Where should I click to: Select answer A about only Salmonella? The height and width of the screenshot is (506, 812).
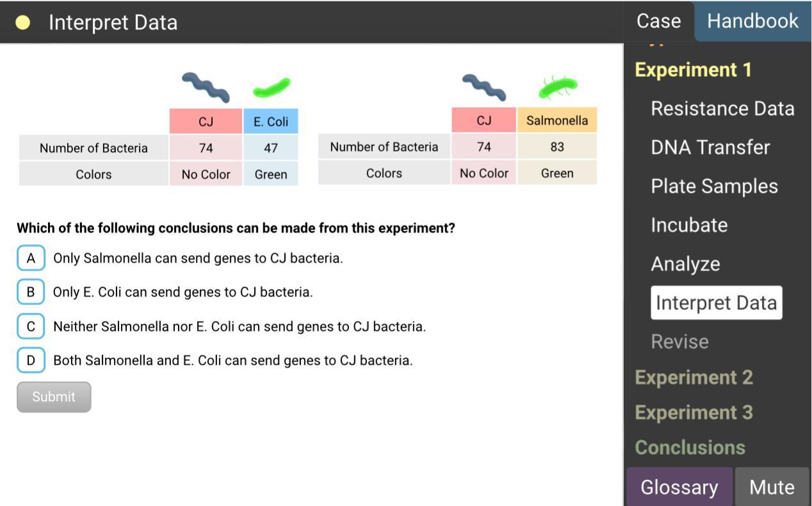click(31, 258)
